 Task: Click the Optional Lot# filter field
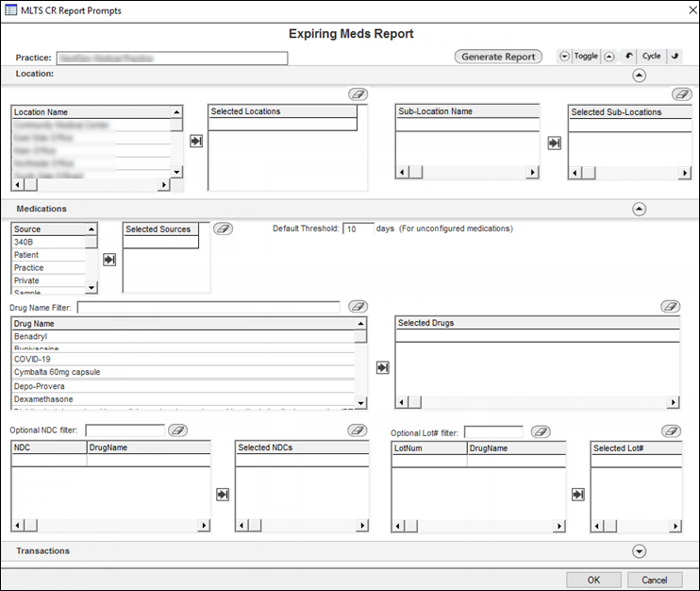point(493,432)
